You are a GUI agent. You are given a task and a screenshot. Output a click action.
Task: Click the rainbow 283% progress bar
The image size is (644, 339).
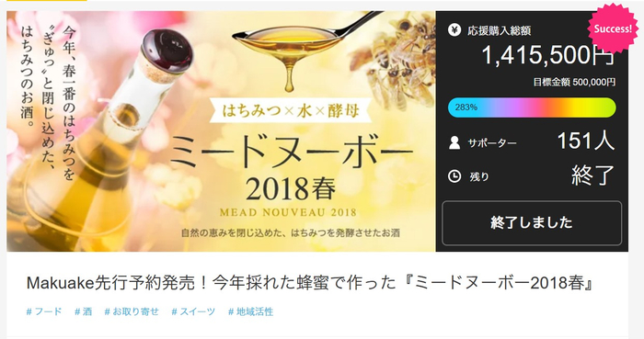[532, 107]
